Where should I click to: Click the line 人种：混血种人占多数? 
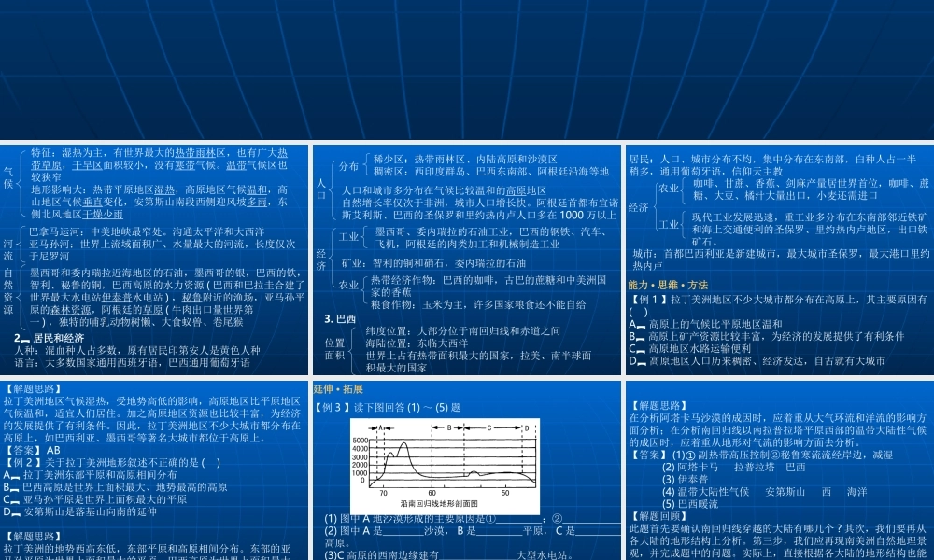137,350
